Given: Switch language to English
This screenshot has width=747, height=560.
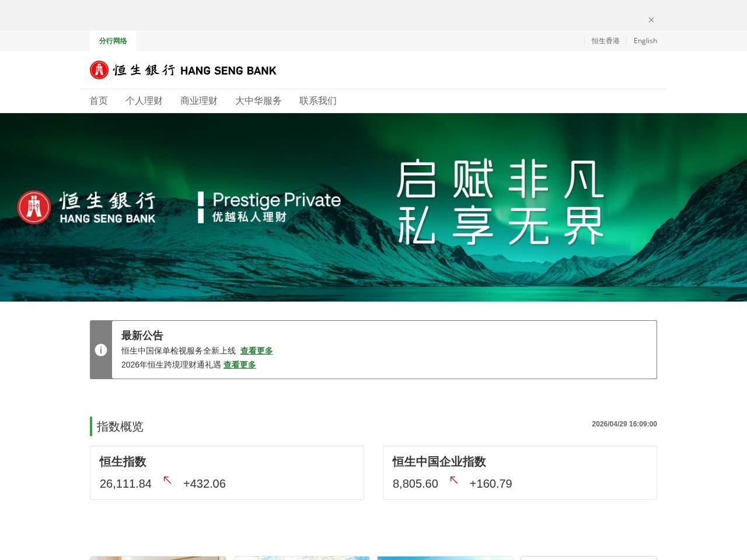Looking at the screenshot, I should 645,41.
